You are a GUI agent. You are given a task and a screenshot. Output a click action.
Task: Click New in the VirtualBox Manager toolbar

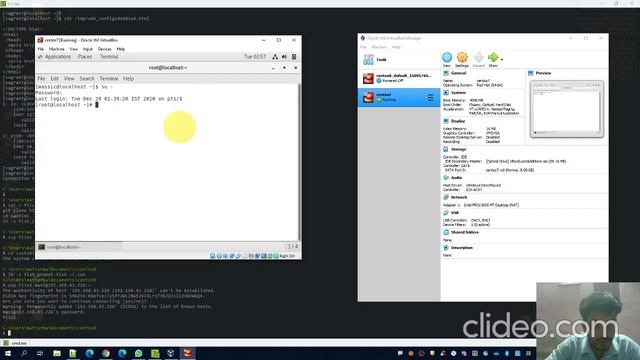(447, 59)
